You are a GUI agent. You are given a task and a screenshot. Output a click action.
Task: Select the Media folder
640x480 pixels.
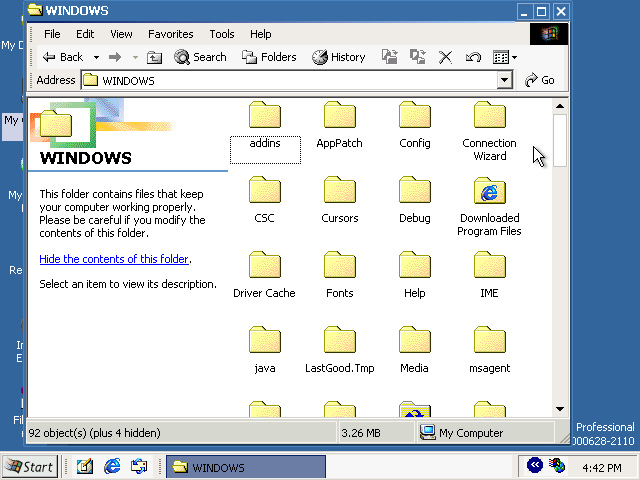[415, 351]
